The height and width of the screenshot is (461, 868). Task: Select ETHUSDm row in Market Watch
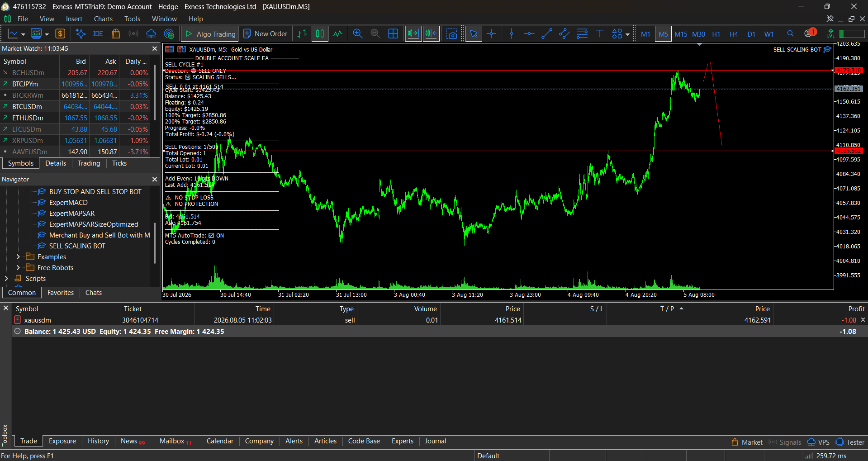point(75,118)
